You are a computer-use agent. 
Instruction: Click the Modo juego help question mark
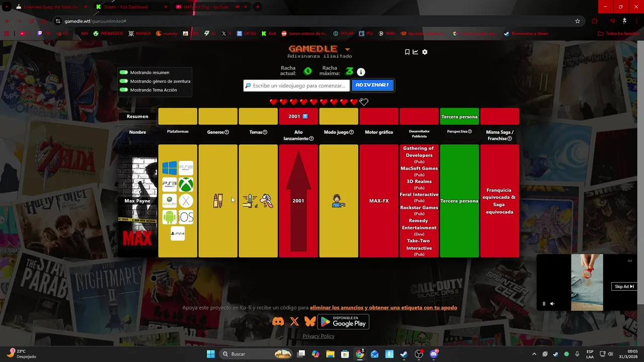[352, 132]
